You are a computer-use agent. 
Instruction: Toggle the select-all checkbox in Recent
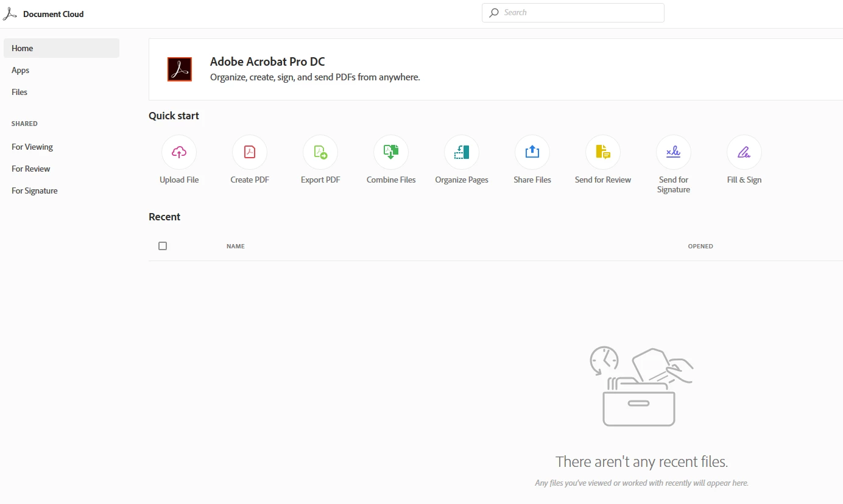pos(163,246)
